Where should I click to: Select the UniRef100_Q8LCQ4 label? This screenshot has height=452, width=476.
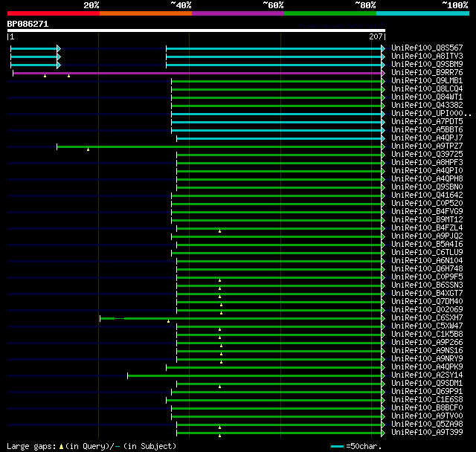(x=427, y=89)
